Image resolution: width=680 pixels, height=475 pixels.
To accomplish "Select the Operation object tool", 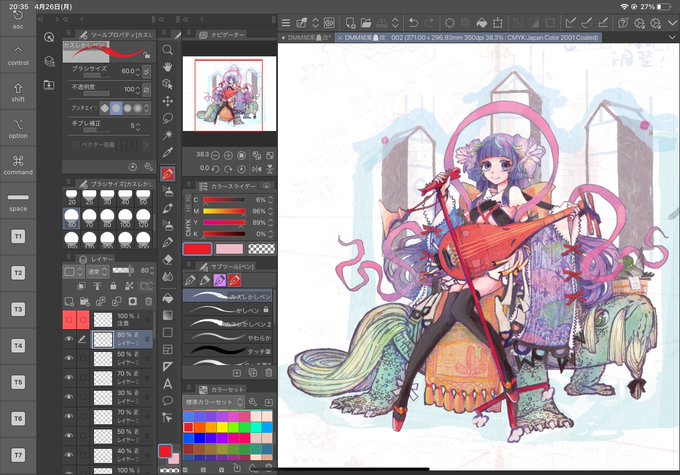I will click(167, 84).
